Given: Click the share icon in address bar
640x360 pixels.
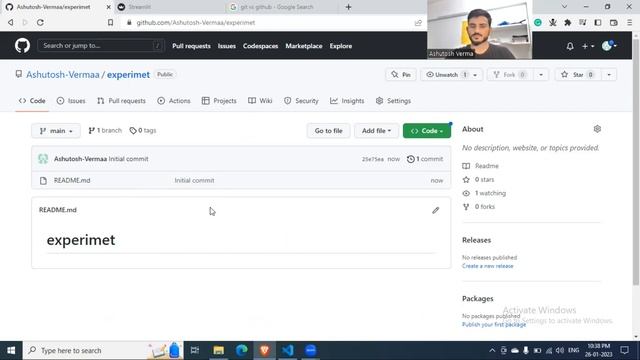Looking at the screenshot, I should tap(418, 22).
